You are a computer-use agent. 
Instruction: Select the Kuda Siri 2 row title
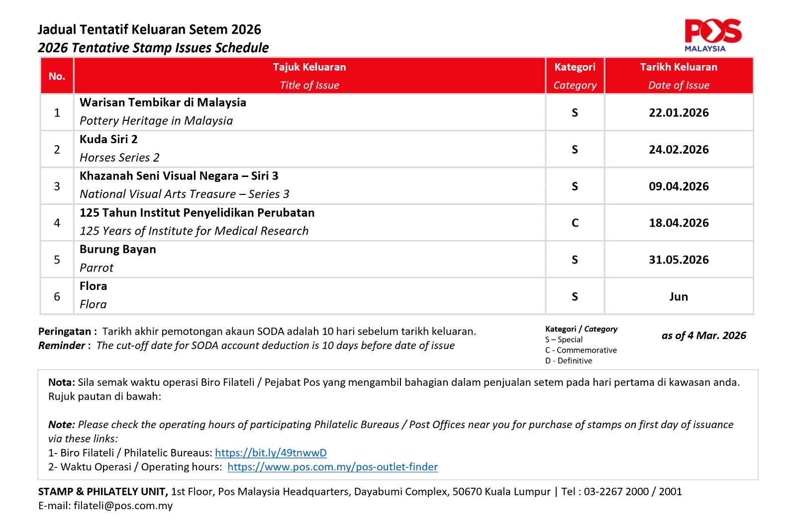point(108,139)
